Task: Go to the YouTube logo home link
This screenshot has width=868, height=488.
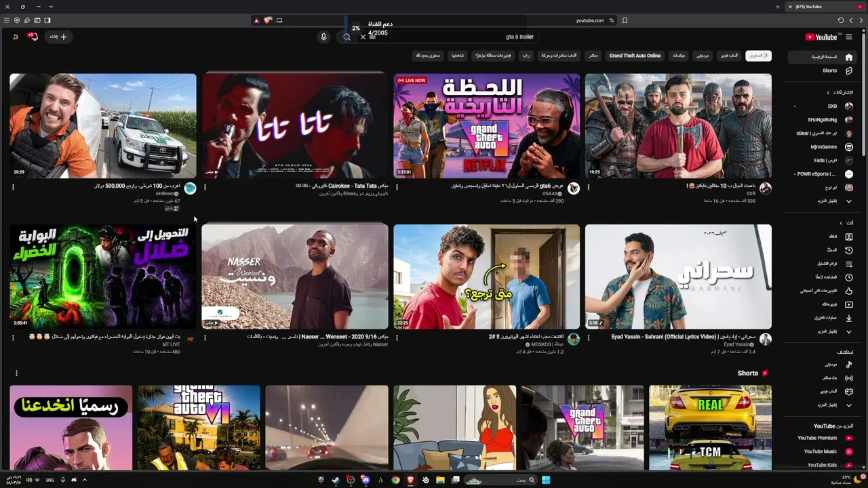Action: pos(821,37)
